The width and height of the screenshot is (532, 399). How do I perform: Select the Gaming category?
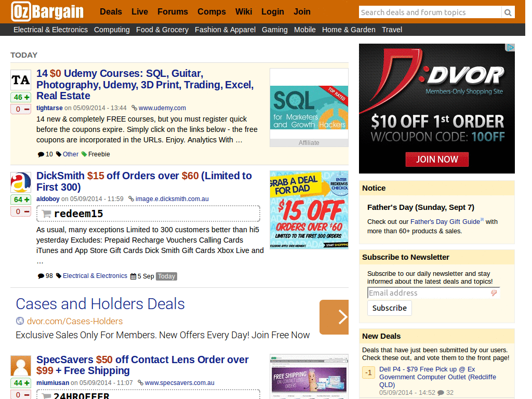(x=274, y=30)
